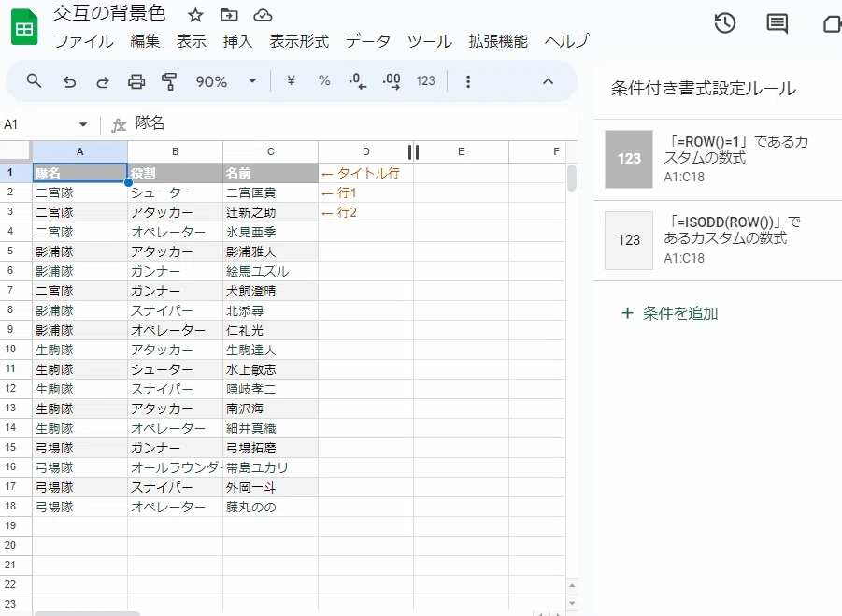
Task: Select the ← タイトル行 note cell
Action: [365, 173]
